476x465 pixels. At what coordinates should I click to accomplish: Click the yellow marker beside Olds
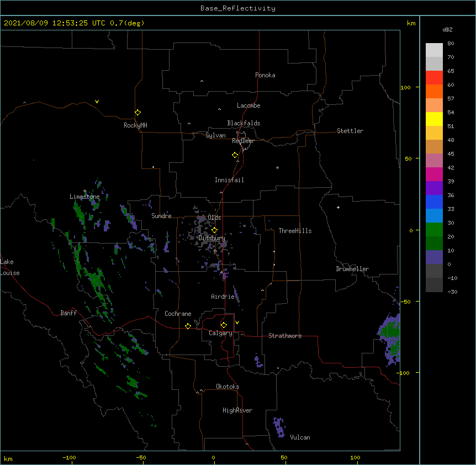[214, 230]
